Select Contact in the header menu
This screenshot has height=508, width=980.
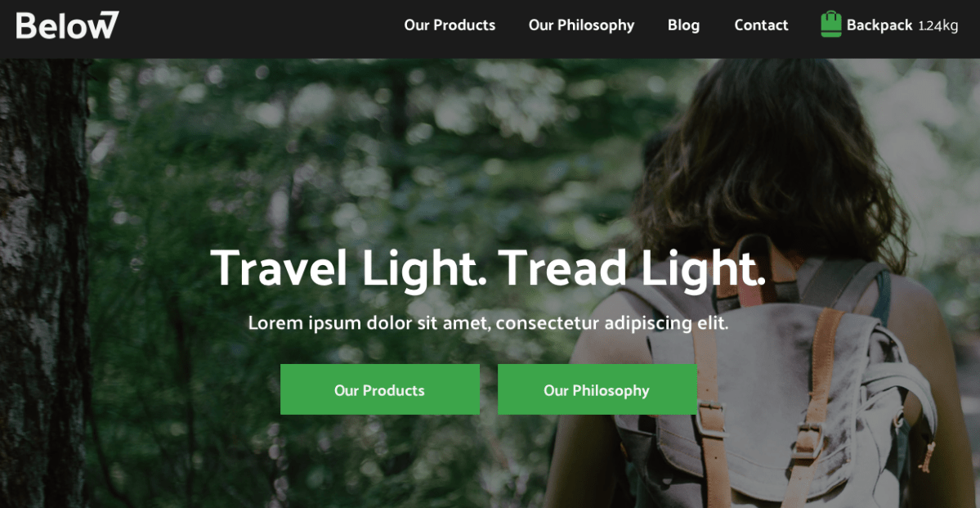tap(761, 25)
